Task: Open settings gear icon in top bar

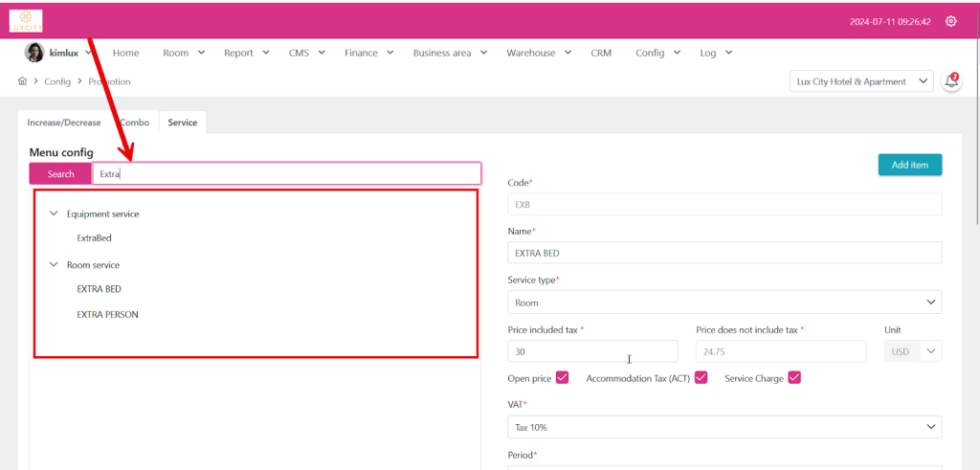Action: point(950,21)
